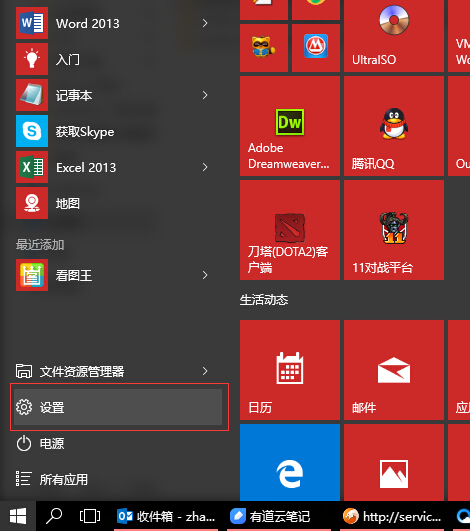Image resolution: width=470 pixels, height=531 pixels.
Task: Open the photos tile with mountain icon
Action: 394,463
